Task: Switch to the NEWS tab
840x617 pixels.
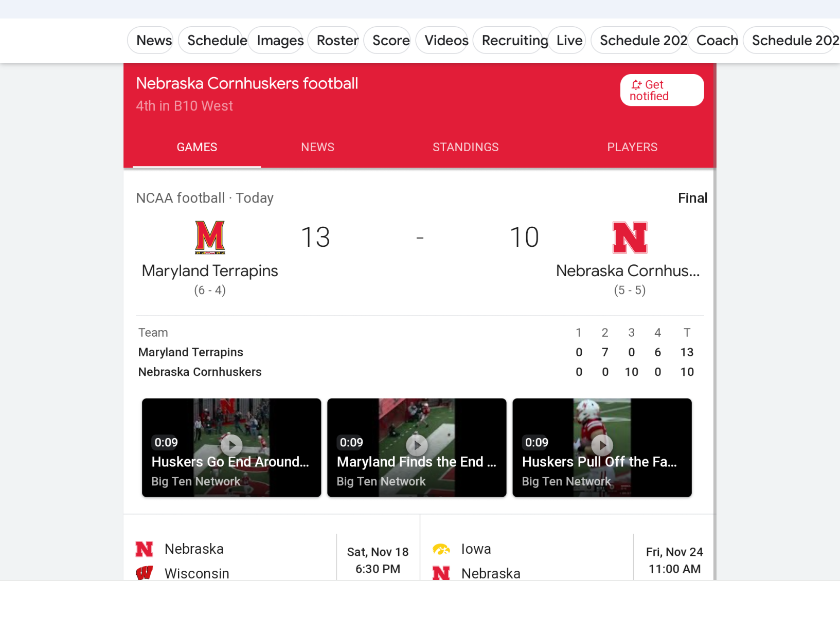Action: (x=317, y=147)
